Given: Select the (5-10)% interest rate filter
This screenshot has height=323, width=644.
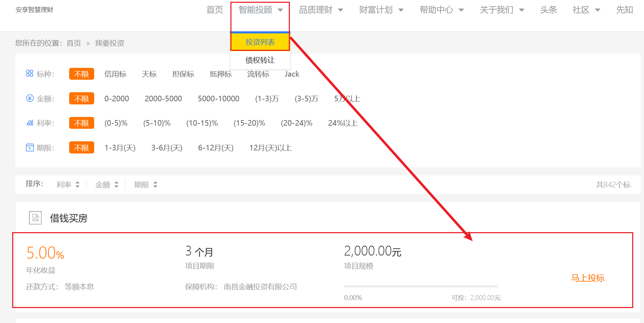Looking at the screenshot, I should pyautogui.click(x=157, y=123).
